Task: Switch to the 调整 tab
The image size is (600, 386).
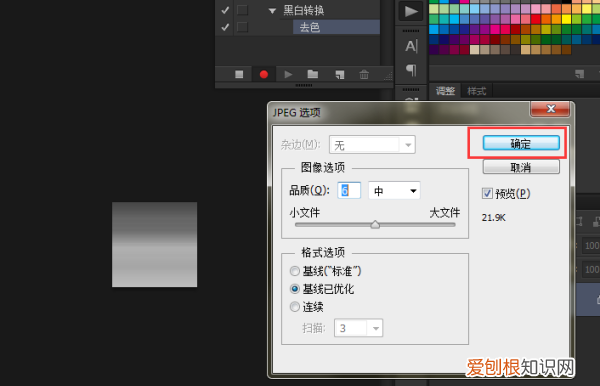Action: click(x=445, y=91)
